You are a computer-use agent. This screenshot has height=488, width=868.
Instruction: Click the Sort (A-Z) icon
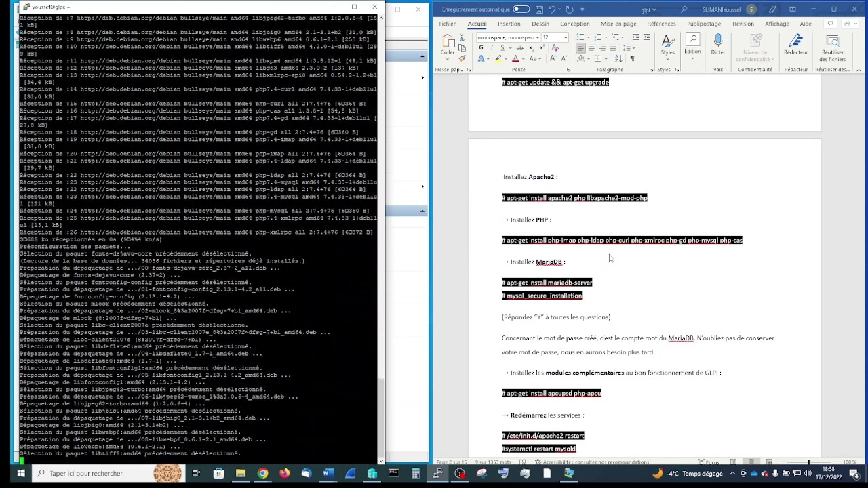(618, 58)
